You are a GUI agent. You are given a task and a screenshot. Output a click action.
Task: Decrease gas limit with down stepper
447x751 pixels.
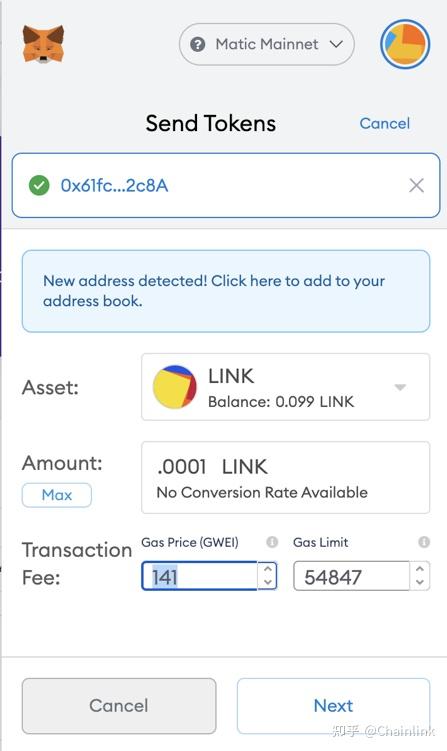(420, 582)
